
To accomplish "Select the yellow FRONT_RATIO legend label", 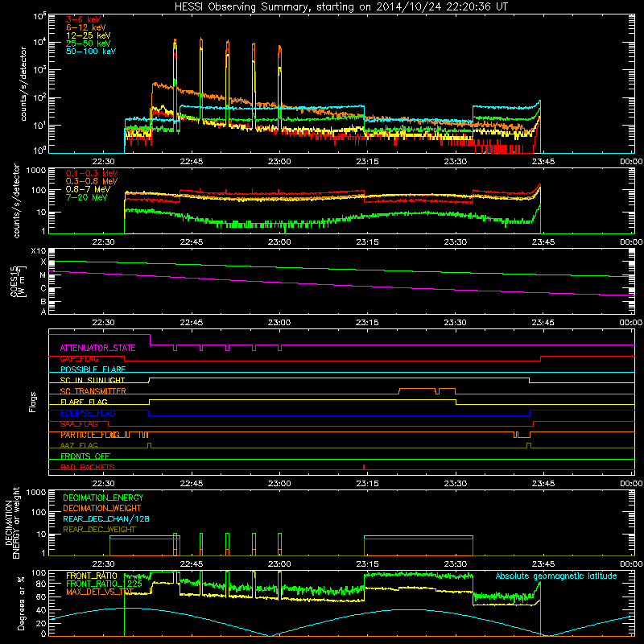I will [92, 576].
